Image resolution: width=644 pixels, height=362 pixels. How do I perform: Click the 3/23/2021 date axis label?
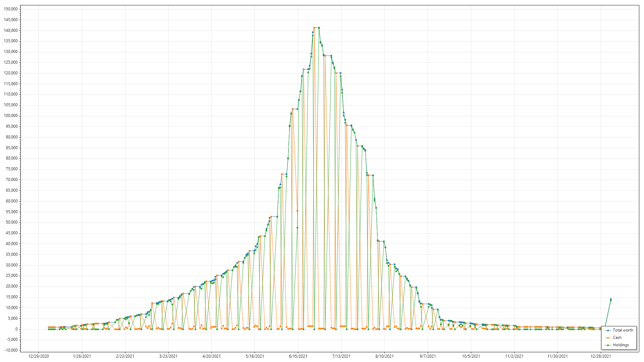pyautogui.click(x=168, y=356)
